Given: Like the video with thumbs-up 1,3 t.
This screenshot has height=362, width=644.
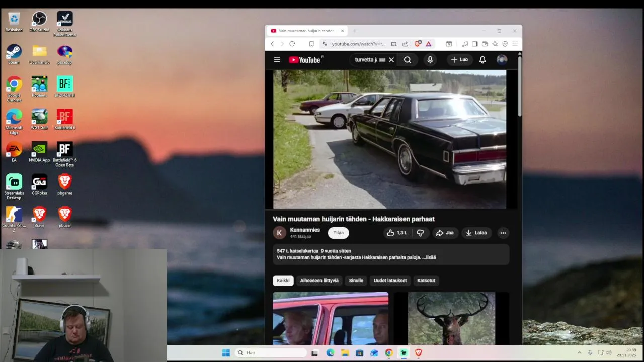Looking at the screenshot, I should pos(397,233).
